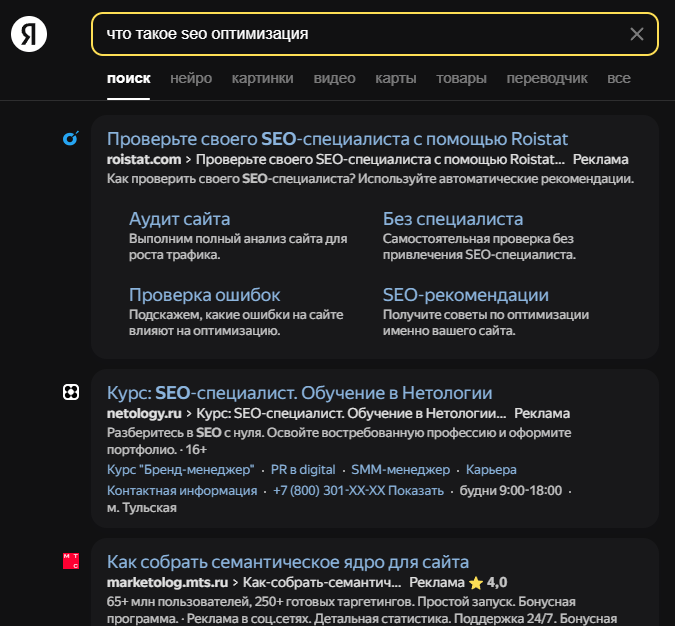The image size is (675, 626).
Task: Select the 'поиск' tab
Action: pos(128,78)
